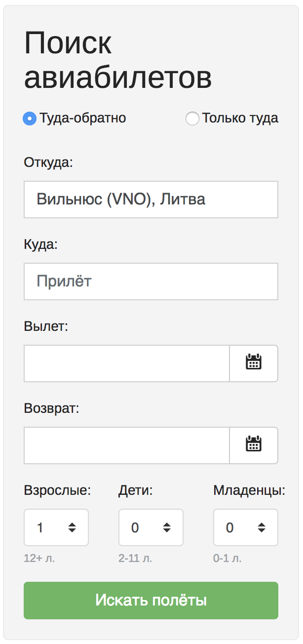Click the Поиск авиабилетов heading
Screen dimensions: 303x644
[118, 60]
